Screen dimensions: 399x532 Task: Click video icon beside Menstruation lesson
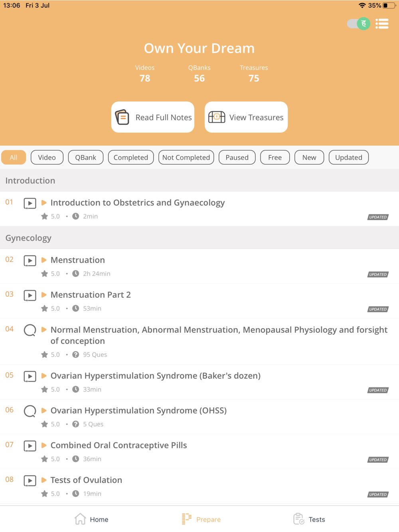[x=30, y=261]
